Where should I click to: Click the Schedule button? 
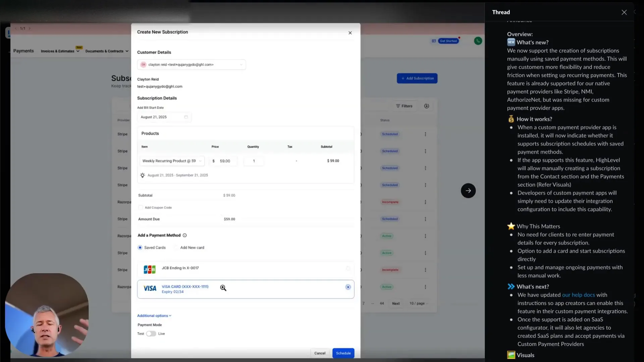[343, 353]
